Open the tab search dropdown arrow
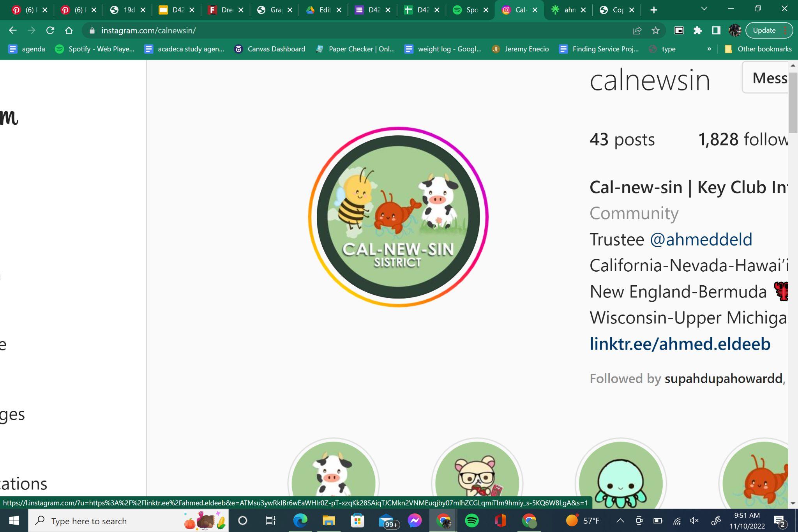The image size is (798, 532). [704, 9]
